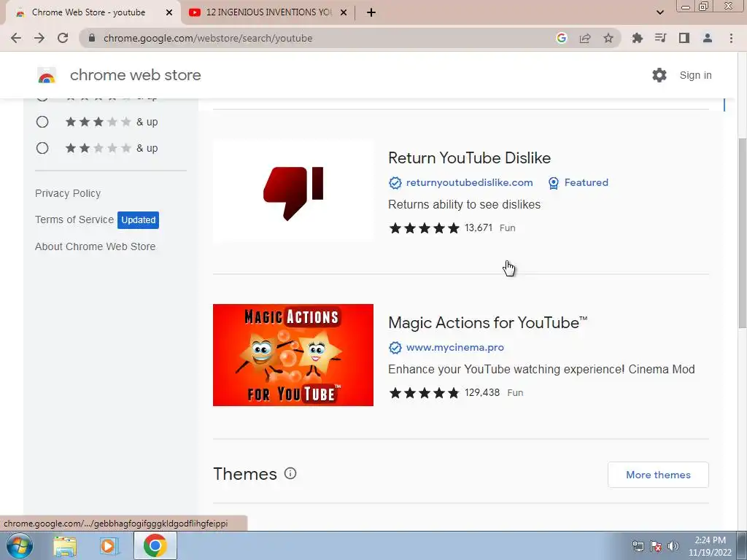This screenshot has height=560, width=747.
Task: Click the Featured badge on Return YouTube Dislike
Action: point(578,183)
